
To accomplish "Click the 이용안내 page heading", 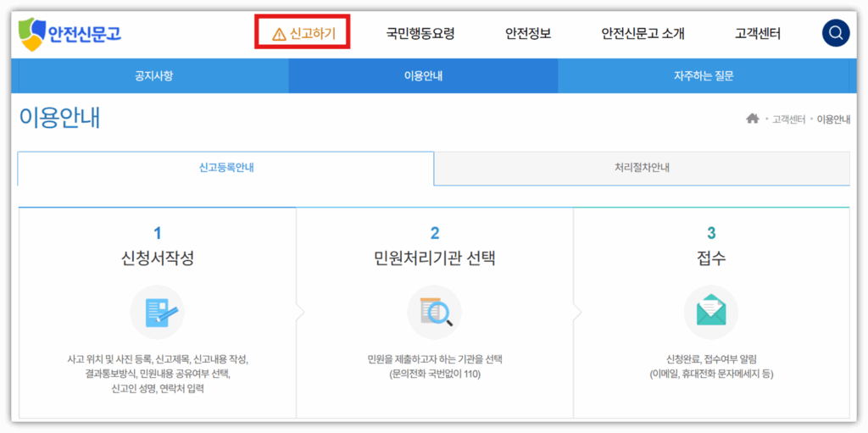I will coord(60,119).
